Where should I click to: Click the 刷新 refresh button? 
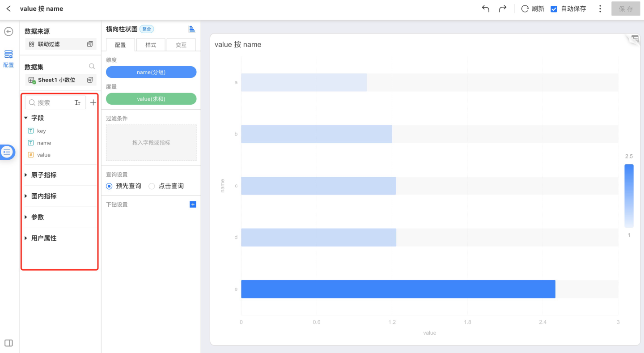click(533, 9)
